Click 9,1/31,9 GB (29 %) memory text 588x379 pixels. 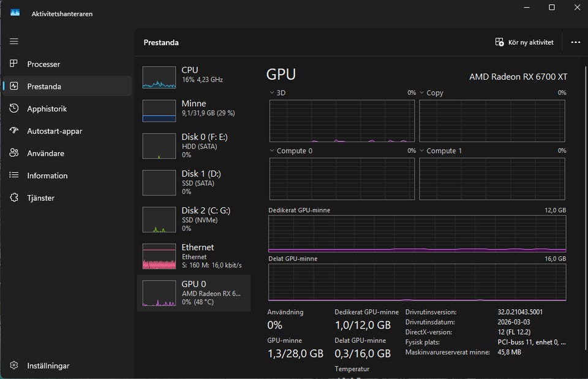coord(208,113)
